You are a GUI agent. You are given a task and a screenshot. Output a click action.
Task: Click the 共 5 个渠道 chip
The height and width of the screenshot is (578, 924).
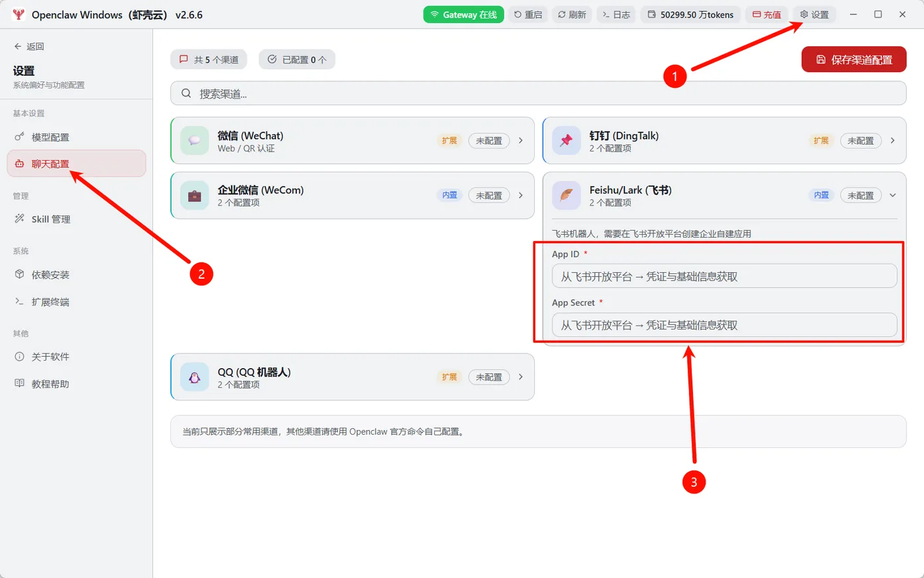pyautogui.click(x=209, y=59)
